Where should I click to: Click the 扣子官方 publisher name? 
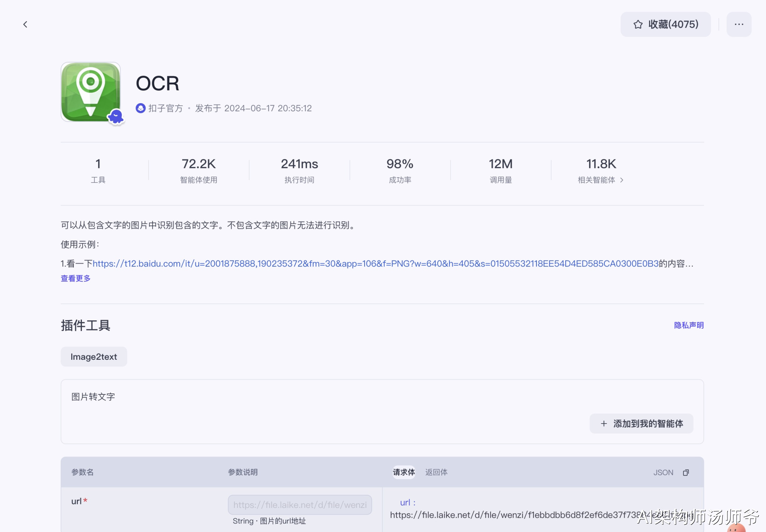[x=166, y=108]
